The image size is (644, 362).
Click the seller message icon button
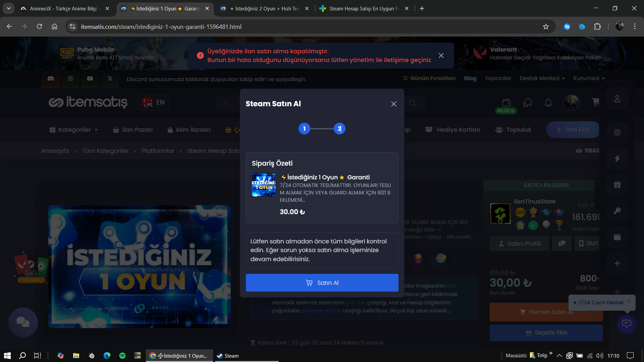click(562, 244)
